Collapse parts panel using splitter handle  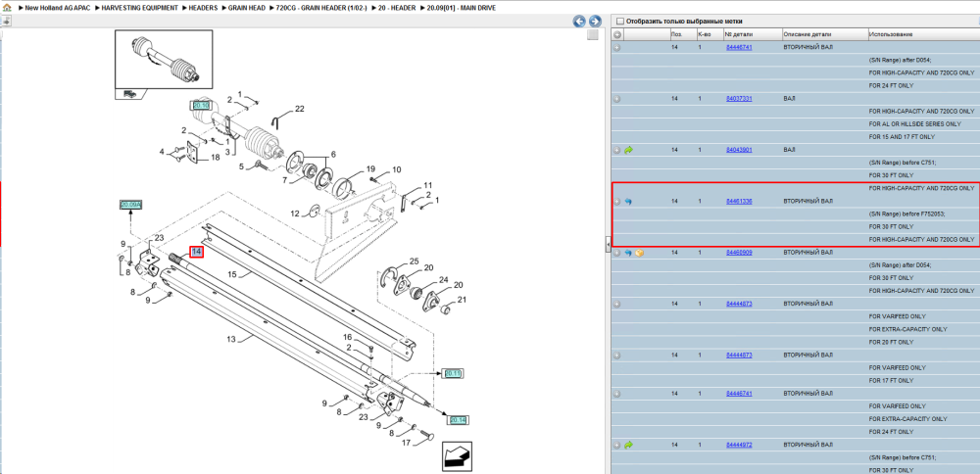(608, 246)
